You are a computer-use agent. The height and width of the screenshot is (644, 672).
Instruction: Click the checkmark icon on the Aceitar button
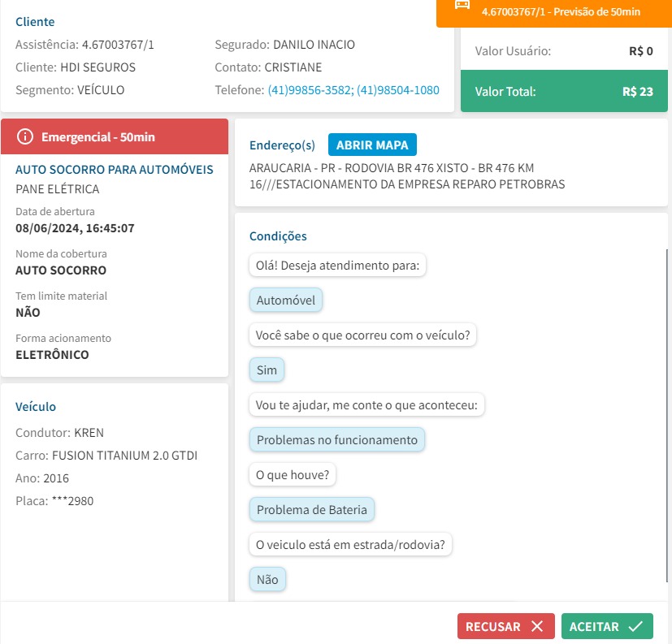click(x=635, y=626)
